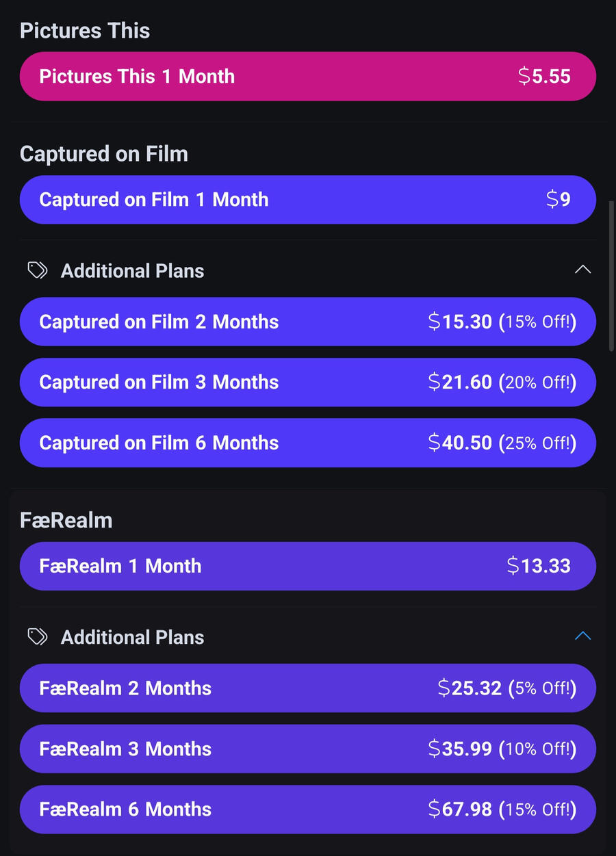Click the FæRealm section heading
Screen dimensions: 616x856
66,520
